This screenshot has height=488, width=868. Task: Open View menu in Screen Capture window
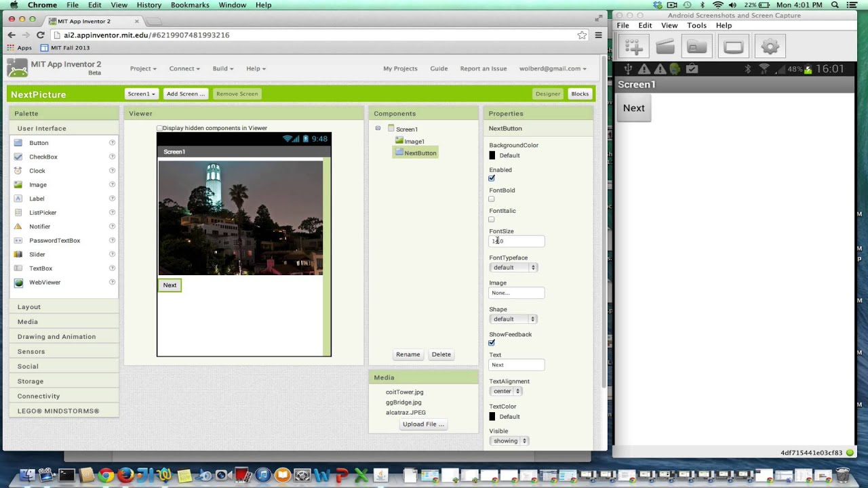click(x=669, y=26)
